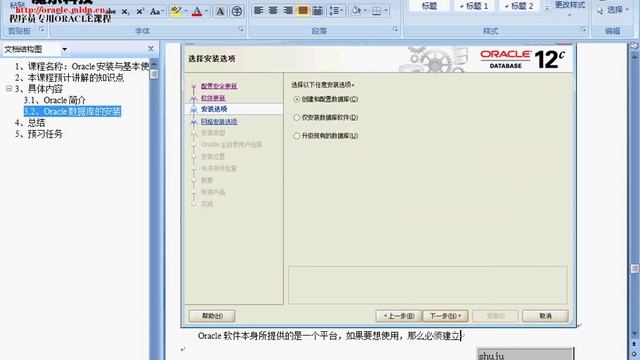Collapse the 3、具体内容 tree node
Image resolution: width=640 pixels, height=360 pixels.
[9, 89]
